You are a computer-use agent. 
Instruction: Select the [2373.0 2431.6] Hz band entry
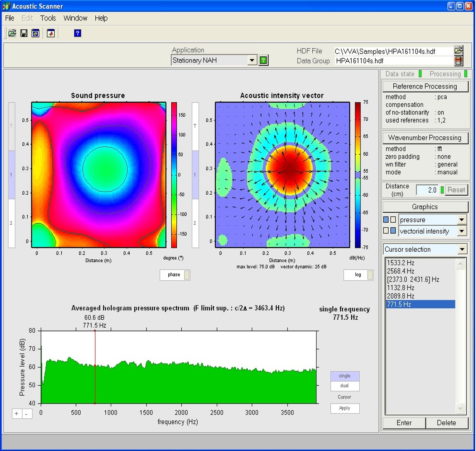coord(421,279)
